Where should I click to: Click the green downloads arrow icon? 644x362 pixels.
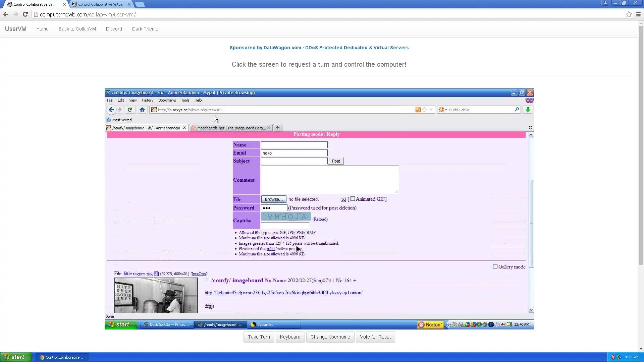click(x=528, y=110)
